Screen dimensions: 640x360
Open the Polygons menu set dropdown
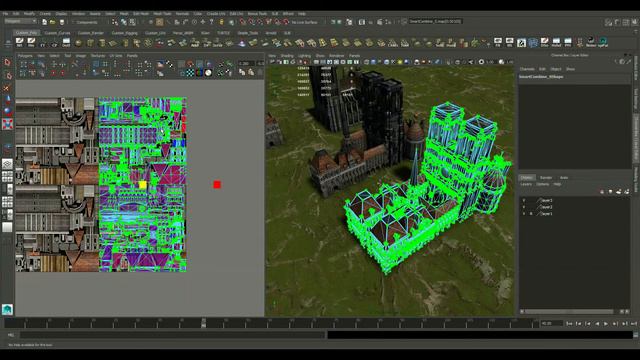(x=20, y=21)
